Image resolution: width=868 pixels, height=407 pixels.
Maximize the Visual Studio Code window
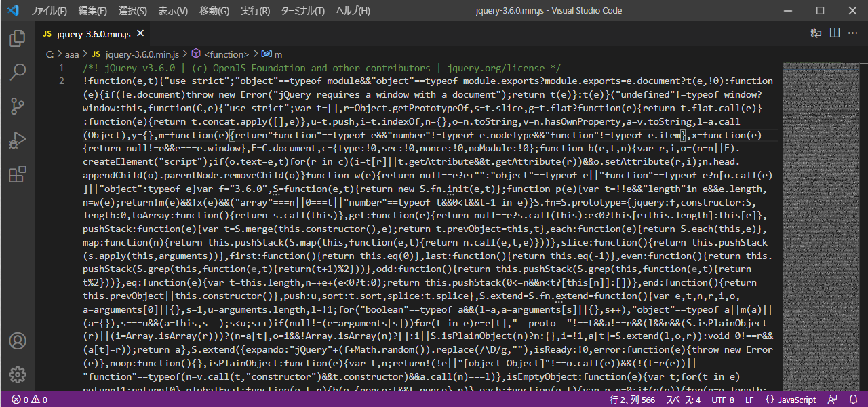821,11
